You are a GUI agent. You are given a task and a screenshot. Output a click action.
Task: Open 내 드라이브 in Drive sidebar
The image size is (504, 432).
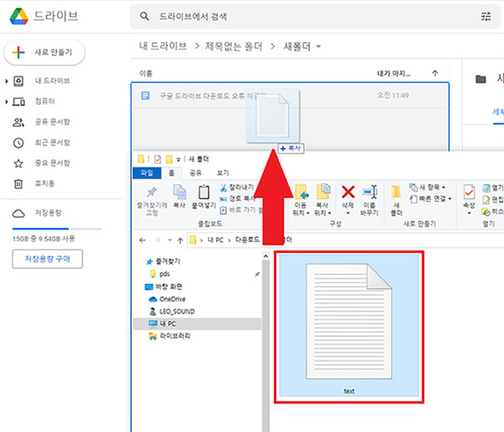coord(52,81)
